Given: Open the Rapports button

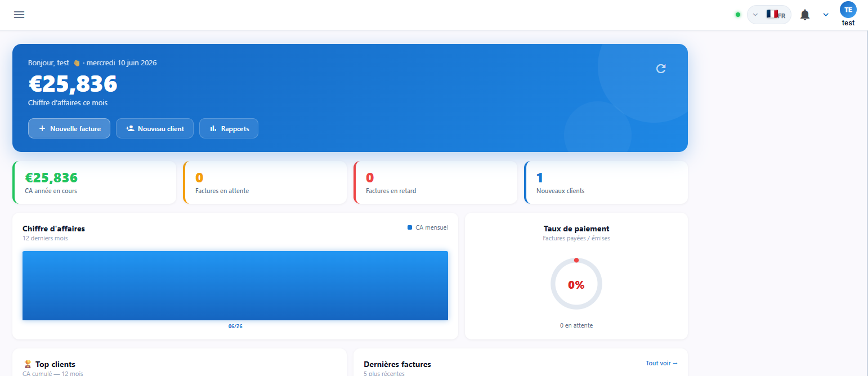Looking at the screenshot, I should 229,128.
